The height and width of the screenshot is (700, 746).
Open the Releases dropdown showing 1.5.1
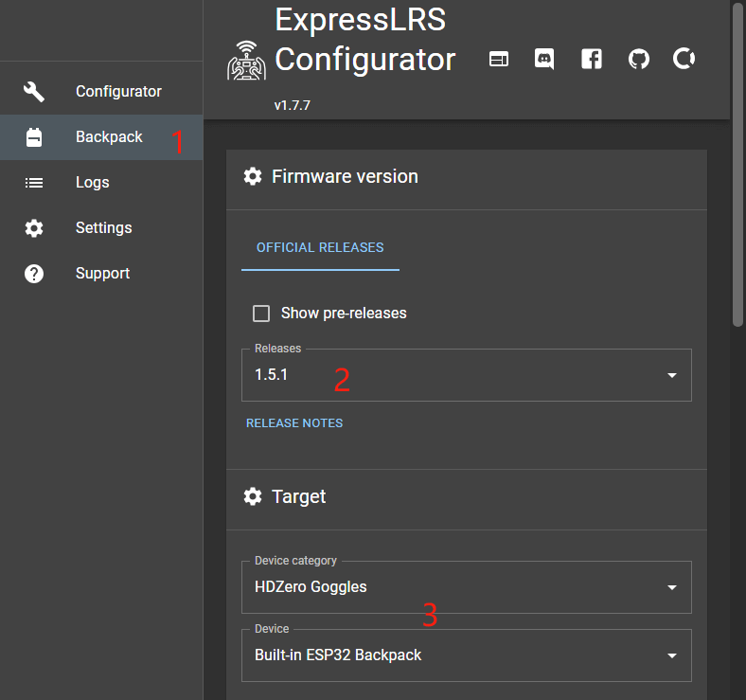point(466,375)
